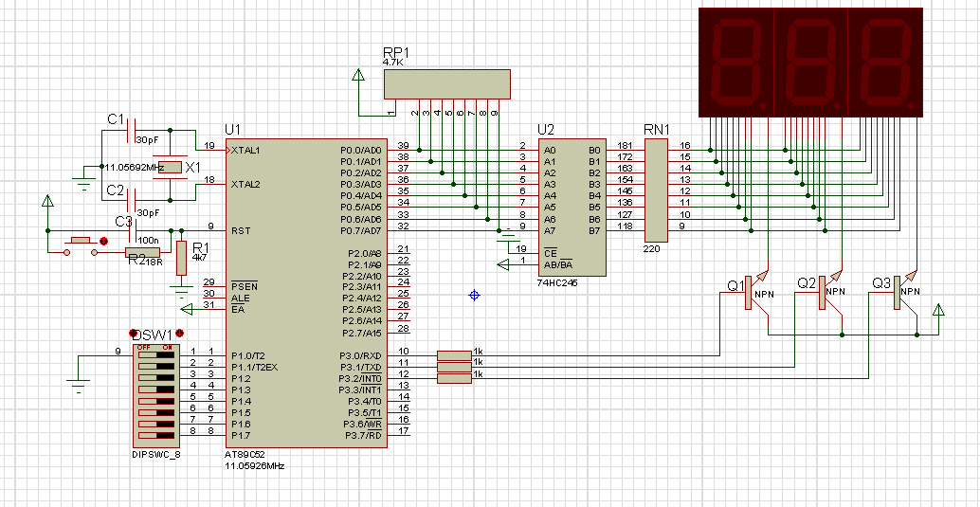Toggle DSW1 switch 7 on P1.6
Viewport: 980px width, 507px height.
pyautogui.click(x=156, y=424)
